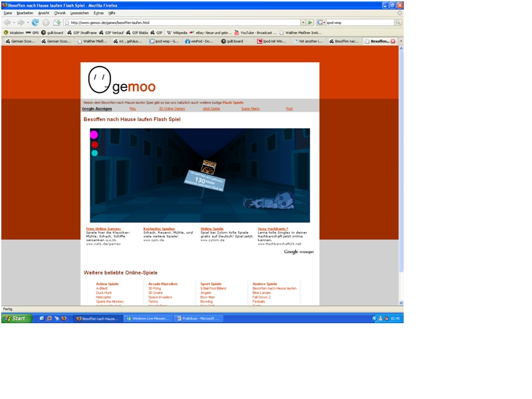The image size is (532, 399).
Task: Open the GSF Blabla bookmark
Action: (x=137, y=33)
